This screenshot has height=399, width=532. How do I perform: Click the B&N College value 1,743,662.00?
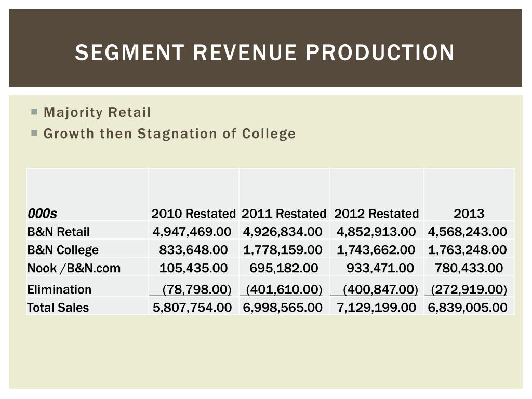tap(376, 250)
